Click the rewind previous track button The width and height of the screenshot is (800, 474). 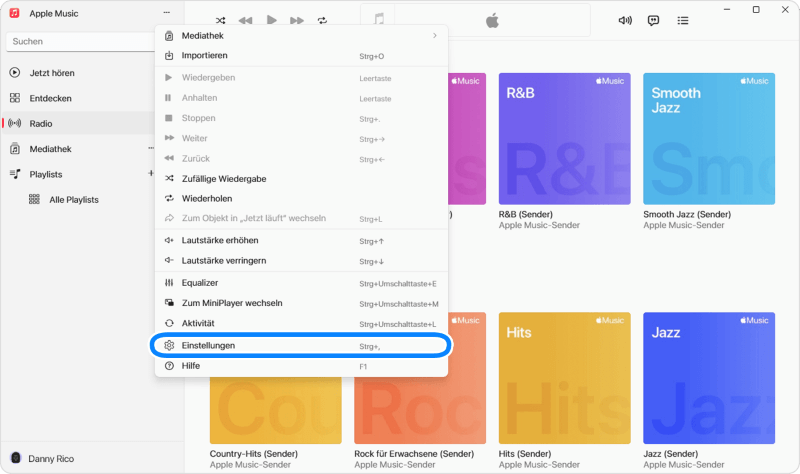click(x=245, y=20)
